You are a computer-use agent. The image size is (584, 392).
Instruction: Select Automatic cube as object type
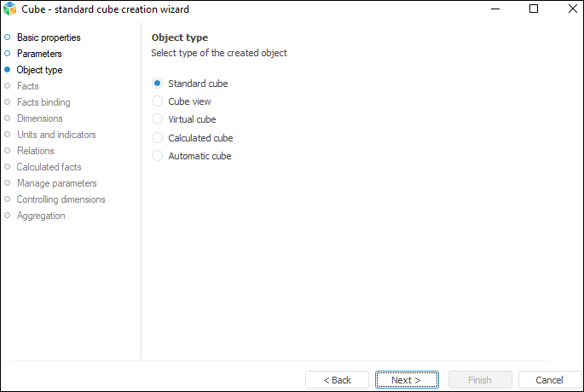157,156
